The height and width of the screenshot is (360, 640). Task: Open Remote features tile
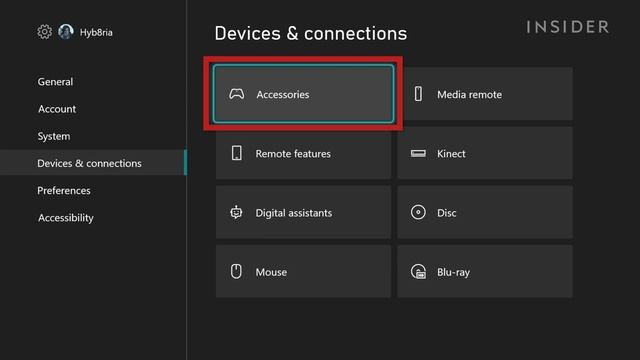[303, 153]
